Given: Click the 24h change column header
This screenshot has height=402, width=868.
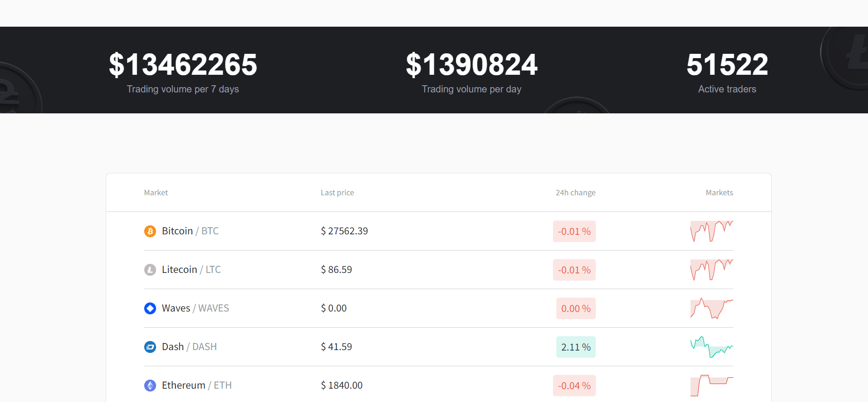Looking at the screenshot, I should tap(575, 192).
